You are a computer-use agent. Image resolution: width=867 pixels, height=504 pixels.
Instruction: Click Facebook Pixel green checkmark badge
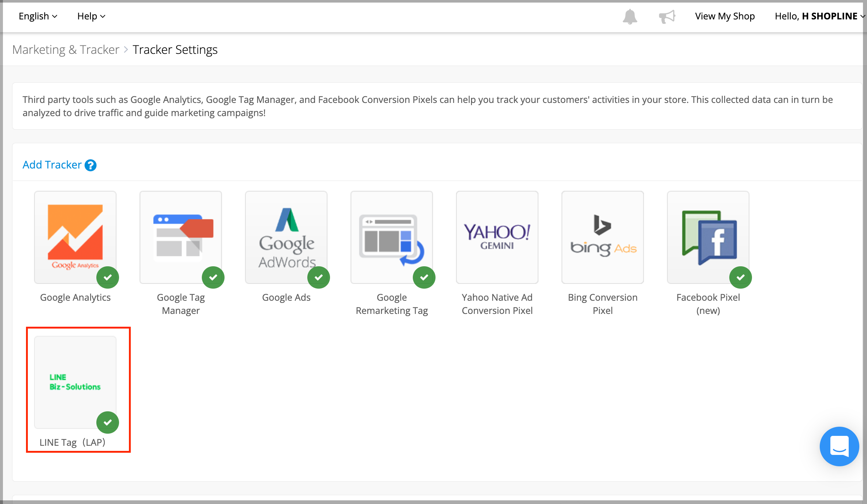click(741, 277)
